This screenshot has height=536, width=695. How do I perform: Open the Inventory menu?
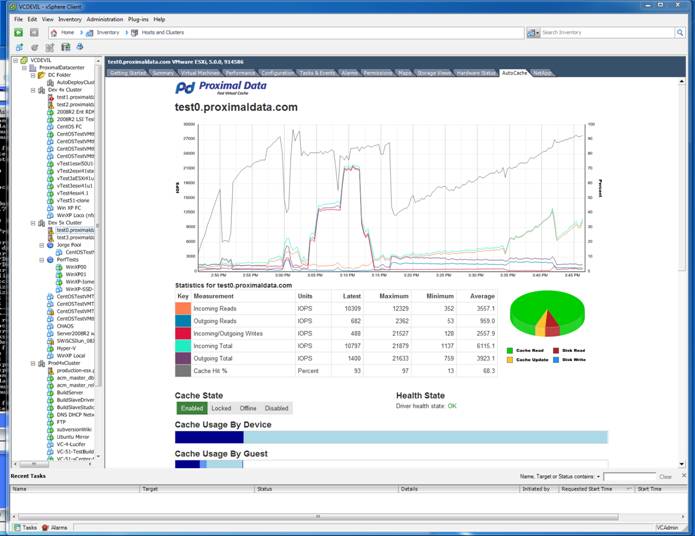pos(70,20)
